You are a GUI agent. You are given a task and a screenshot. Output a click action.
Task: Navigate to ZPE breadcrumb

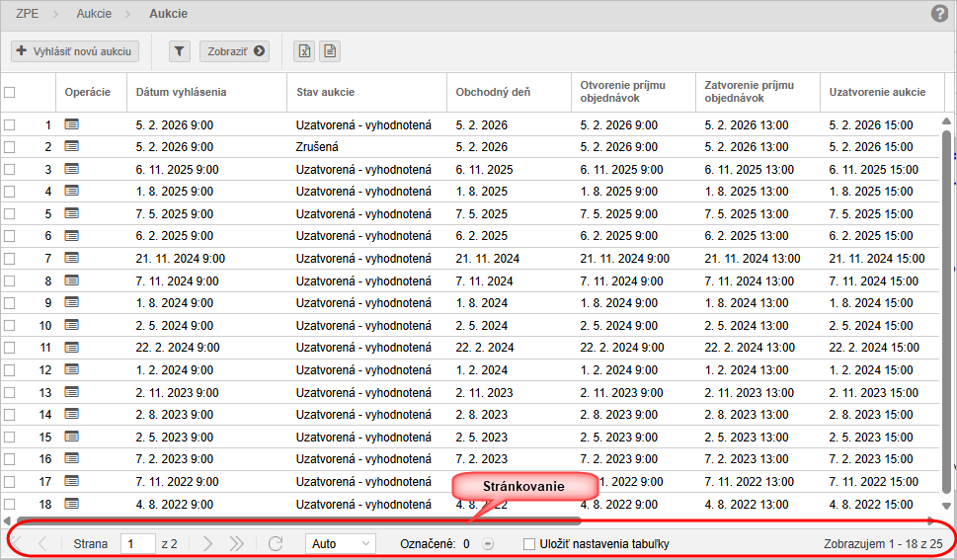click(x=29, y=14)
